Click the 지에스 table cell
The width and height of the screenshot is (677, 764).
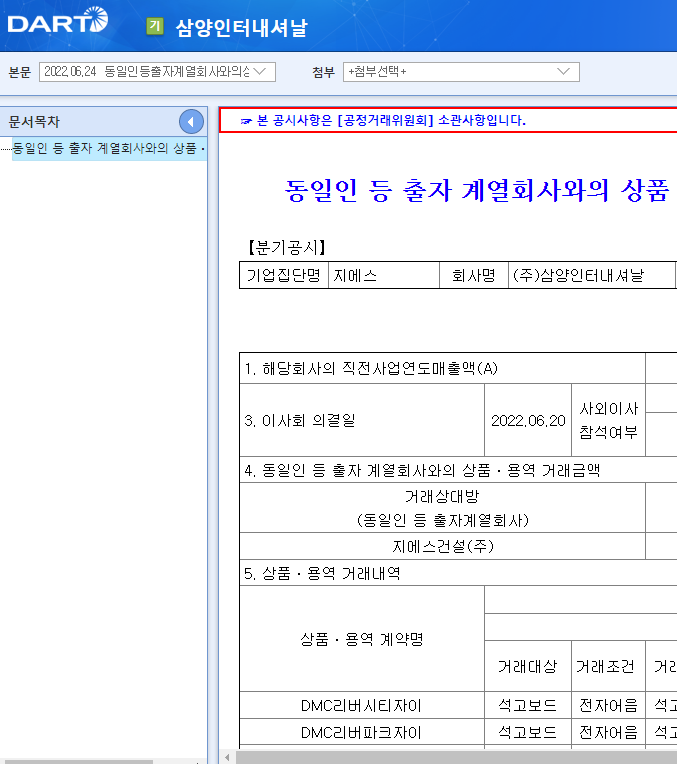coord(384,275)
